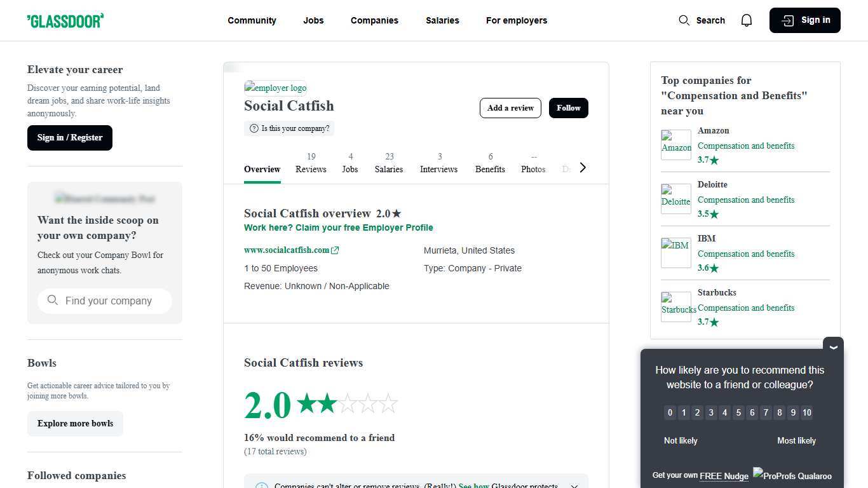Open 'Claim your free Employer Profile' link
Viewport: 868px width, 488px height.
(x=339, y=227)
